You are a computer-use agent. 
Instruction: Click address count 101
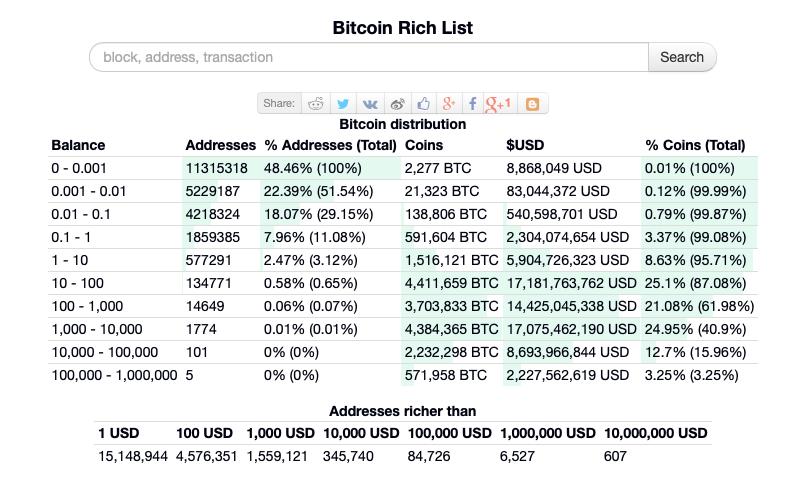tap(196, 352)
